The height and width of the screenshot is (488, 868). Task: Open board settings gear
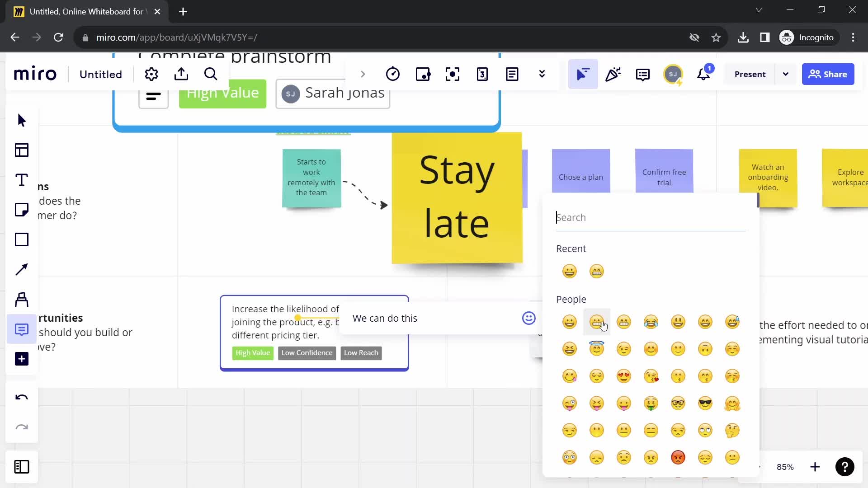[151, 74]
